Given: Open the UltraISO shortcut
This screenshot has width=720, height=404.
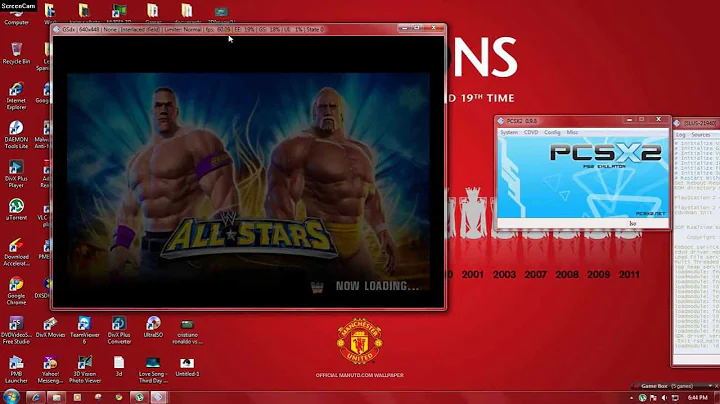Looking at the screenshot, I should click(153, 327).
